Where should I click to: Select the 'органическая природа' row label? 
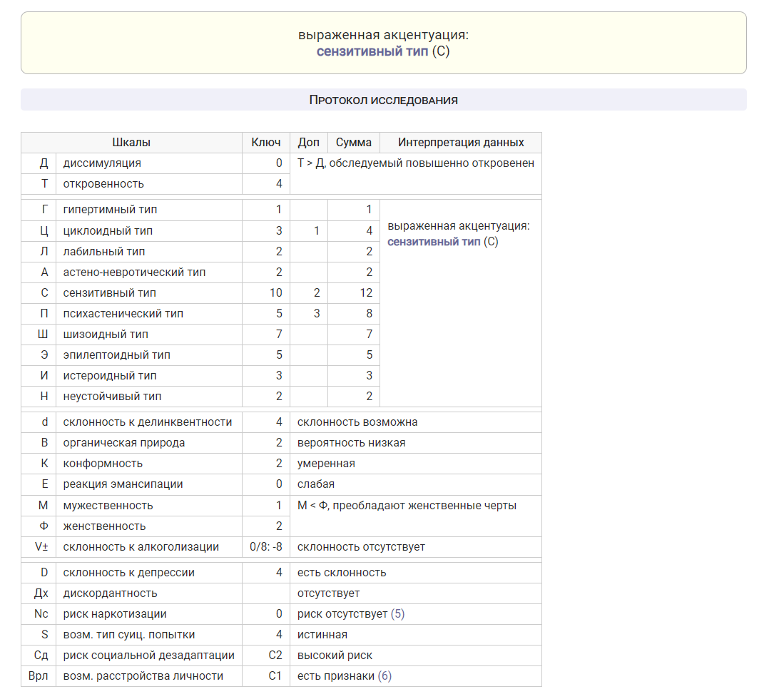point(124,443)
